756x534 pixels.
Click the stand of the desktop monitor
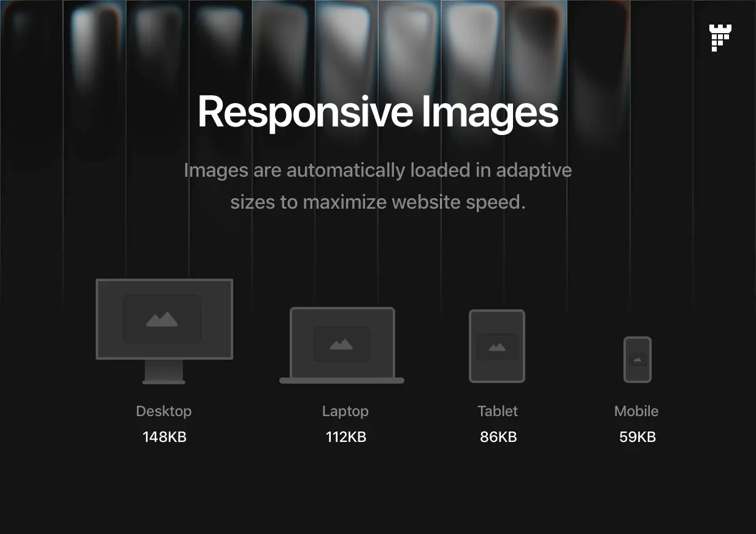coord(164,372)
